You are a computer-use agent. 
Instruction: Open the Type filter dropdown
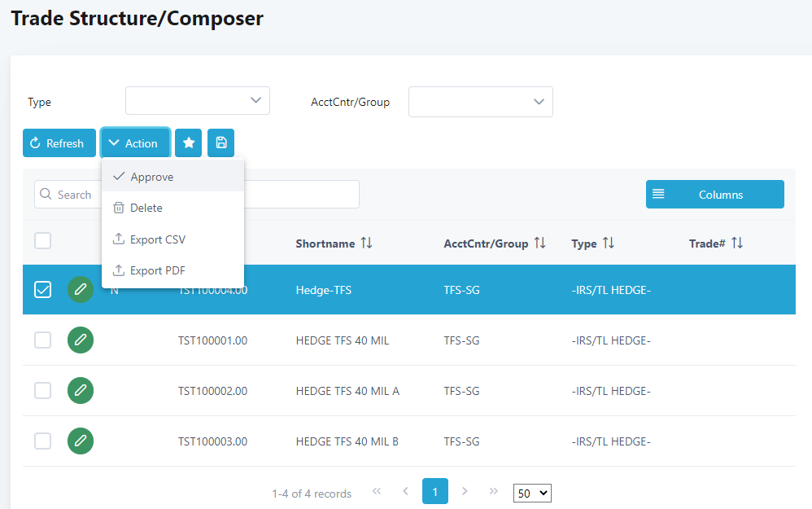(x=198, y=101)
